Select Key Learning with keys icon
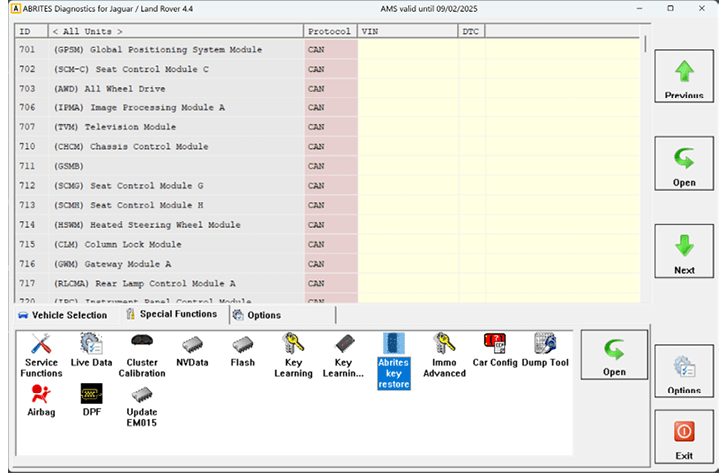The height and width of the screenshot is (473, 728). (293, 354)
